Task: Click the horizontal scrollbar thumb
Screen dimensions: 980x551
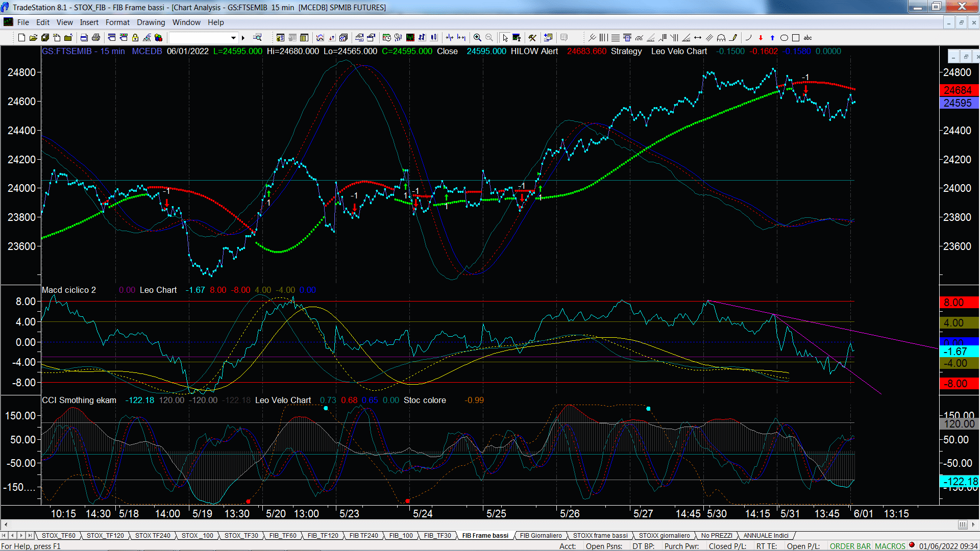Action: 963,524
